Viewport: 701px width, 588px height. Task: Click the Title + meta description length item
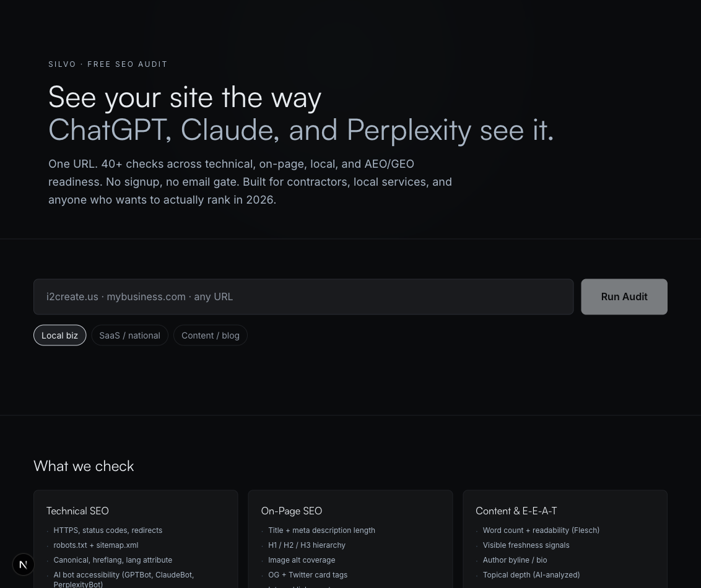tap(321, 530)
